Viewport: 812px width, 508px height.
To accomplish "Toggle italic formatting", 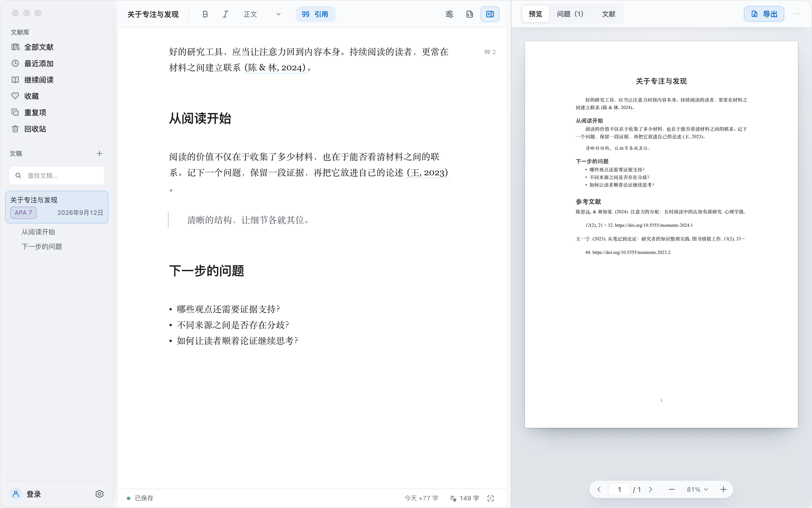I will point(226,14).
